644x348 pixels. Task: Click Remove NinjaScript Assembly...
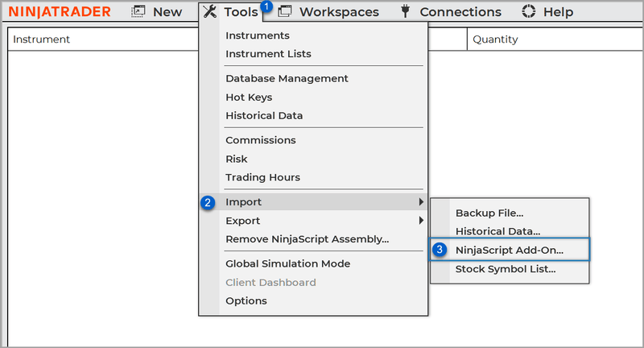[x=307, y=239]
